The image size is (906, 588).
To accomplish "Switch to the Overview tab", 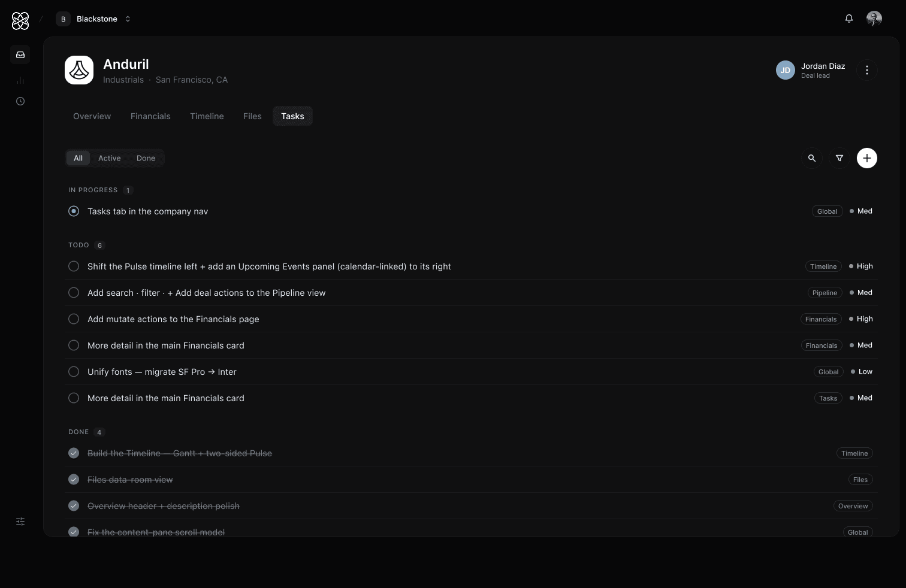I will 92,116.
